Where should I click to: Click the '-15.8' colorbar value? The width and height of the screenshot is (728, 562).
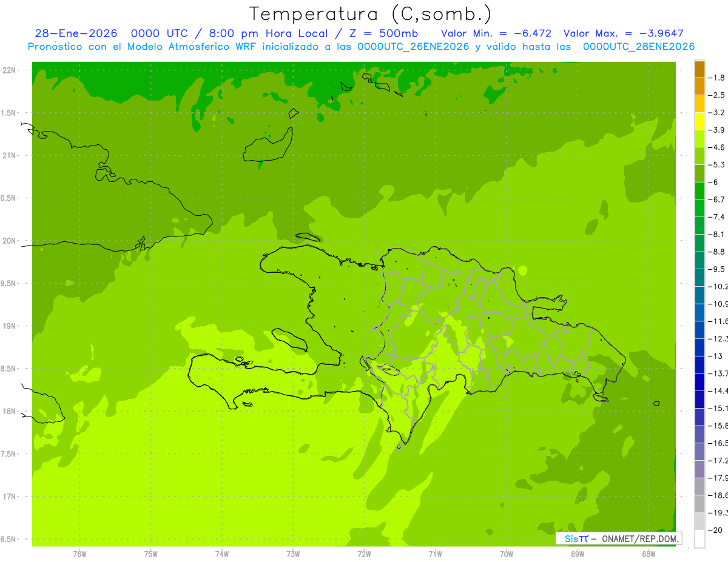point(718,426)
